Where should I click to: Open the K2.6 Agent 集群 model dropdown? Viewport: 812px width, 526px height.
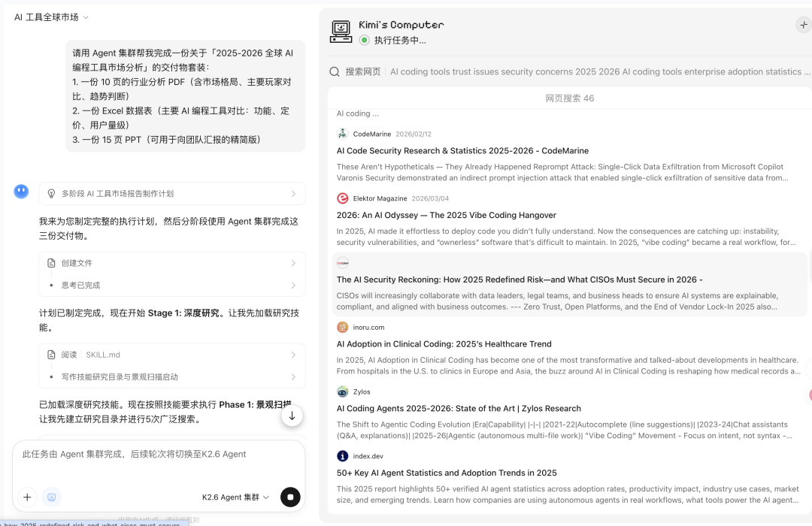pyautogui.click(x=235, y=497)
